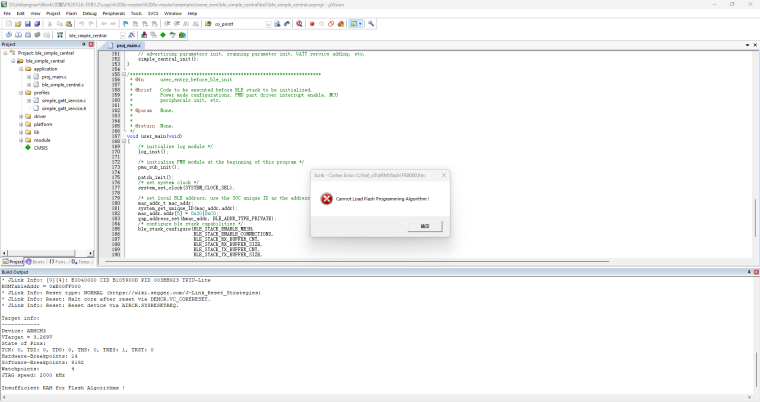Click the Rebuild all icon
Screen dimensions: 760x402
28,35
